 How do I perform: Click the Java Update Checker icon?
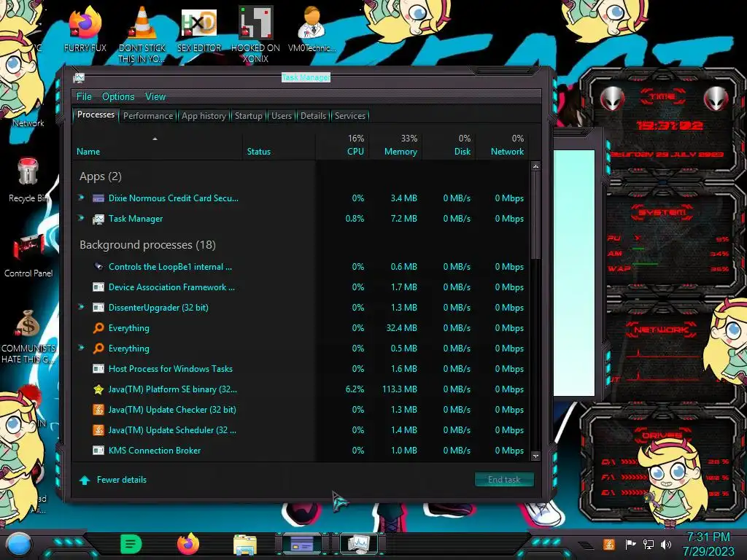pos(98,410)
